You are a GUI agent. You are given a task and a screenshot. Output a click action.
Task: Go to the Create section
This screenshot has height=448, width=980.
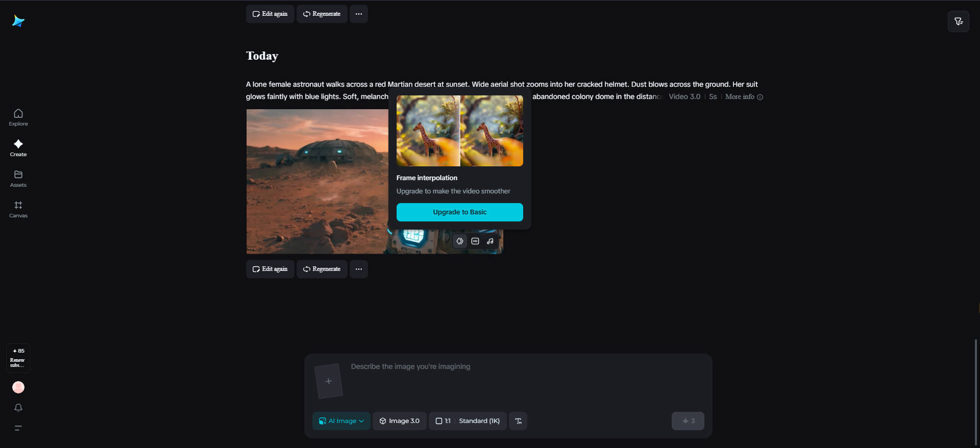pyautogui.click(x=18, y=148)
